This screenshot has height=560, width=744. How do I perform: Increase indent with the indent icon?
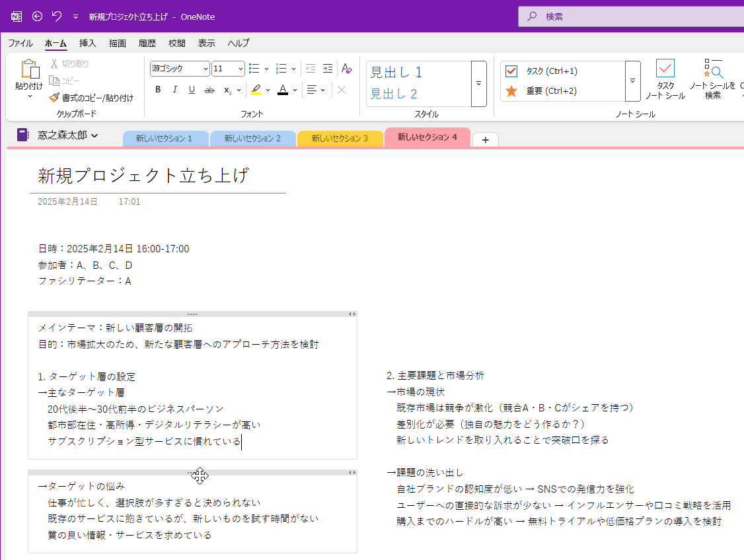(327, 68)
